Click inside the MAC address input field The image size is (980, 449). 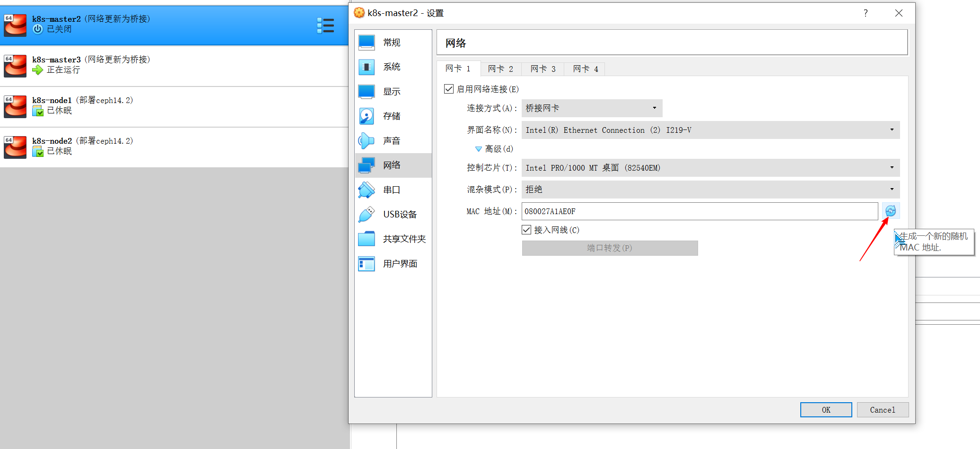tap(662, 211)
